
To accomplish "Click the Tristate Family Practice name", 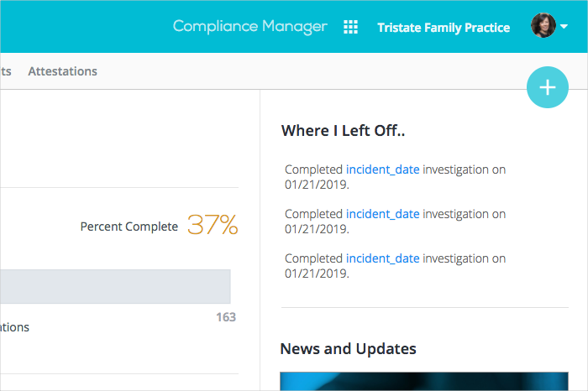I will click(444, 28).
